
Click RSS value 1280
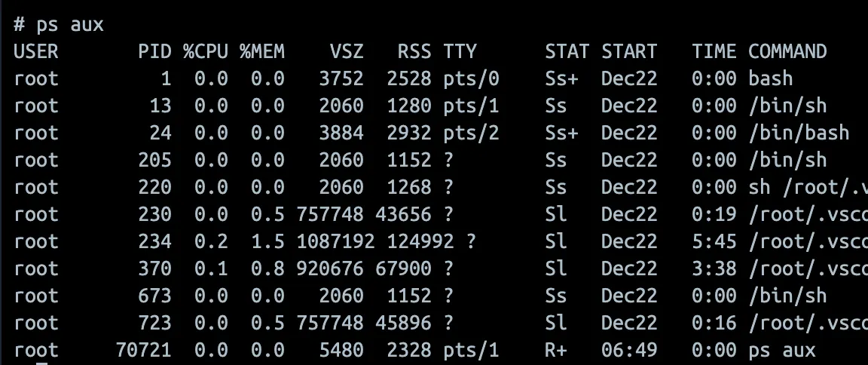click(x=409, y=106)
